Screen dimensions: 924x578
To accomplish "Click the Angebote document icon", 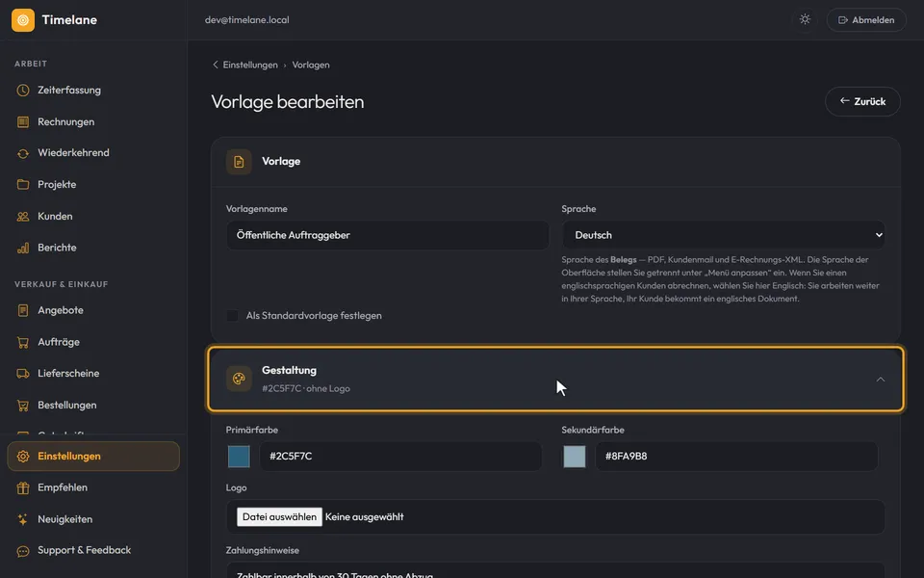I will (23, 310).
